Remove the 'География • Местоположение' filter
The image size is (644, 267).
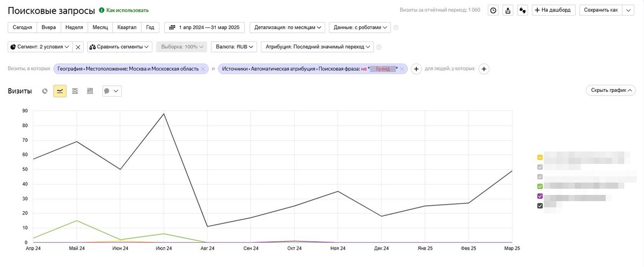[x=203, y=69]
